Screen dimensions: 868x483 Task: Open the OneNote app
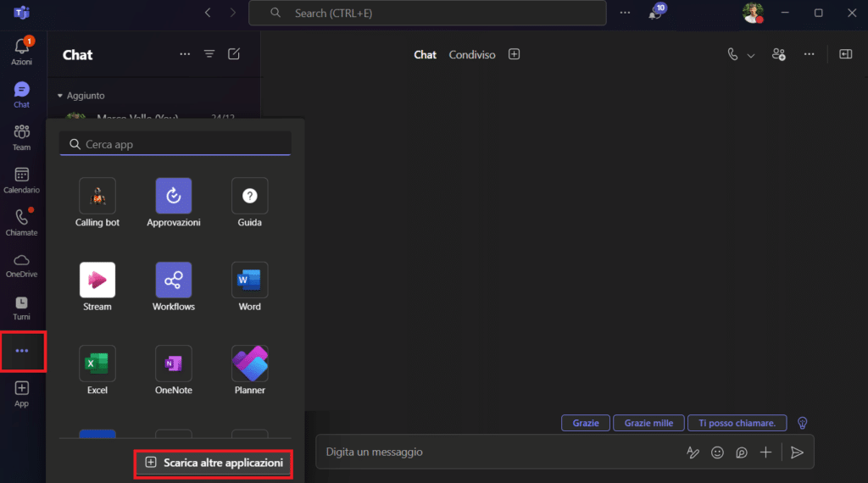173,370
